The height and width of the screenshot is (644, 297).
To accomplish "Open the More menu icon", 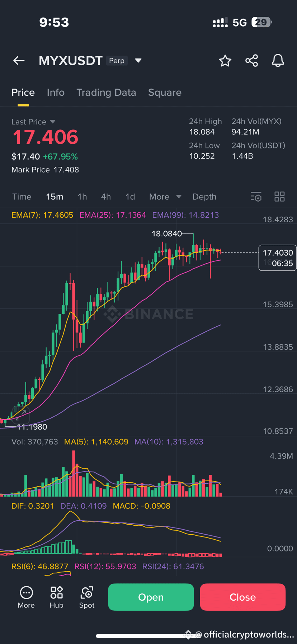I will 26,597.
